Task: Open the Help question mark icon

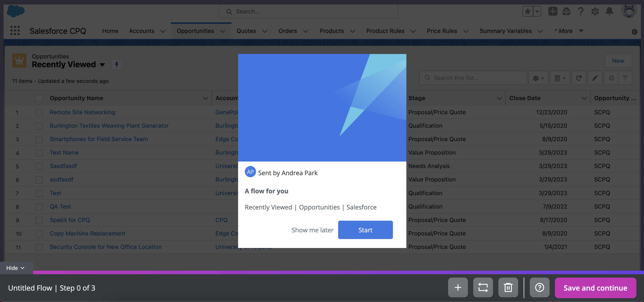Action: tap(581, 11)
